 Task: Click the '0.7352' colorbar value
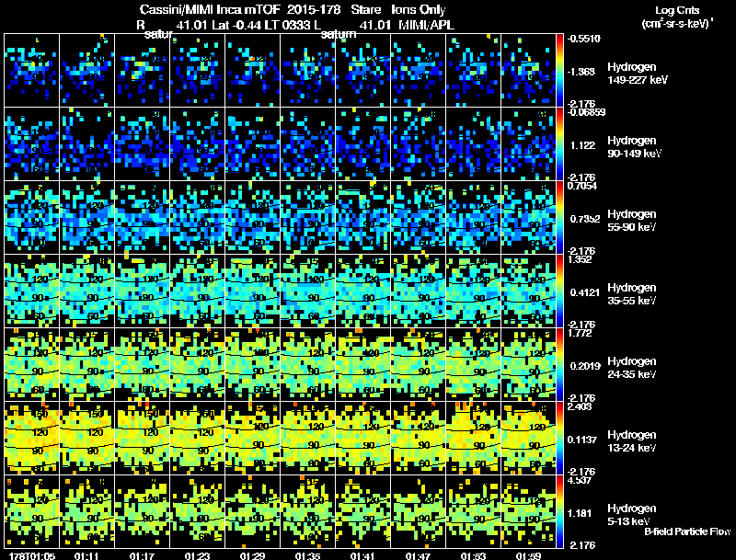(x=585, y=219)
